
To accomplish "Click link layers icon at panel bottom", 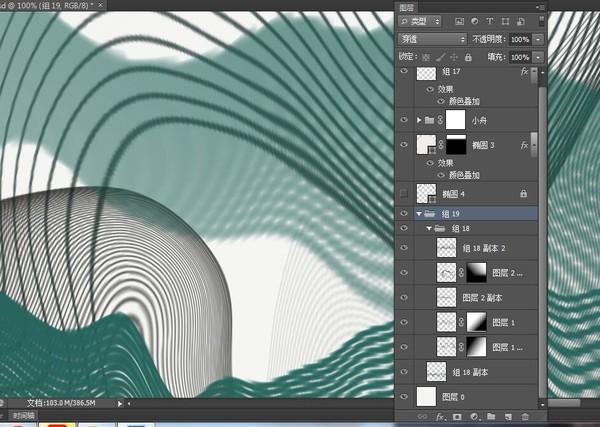I will point(422,416).
